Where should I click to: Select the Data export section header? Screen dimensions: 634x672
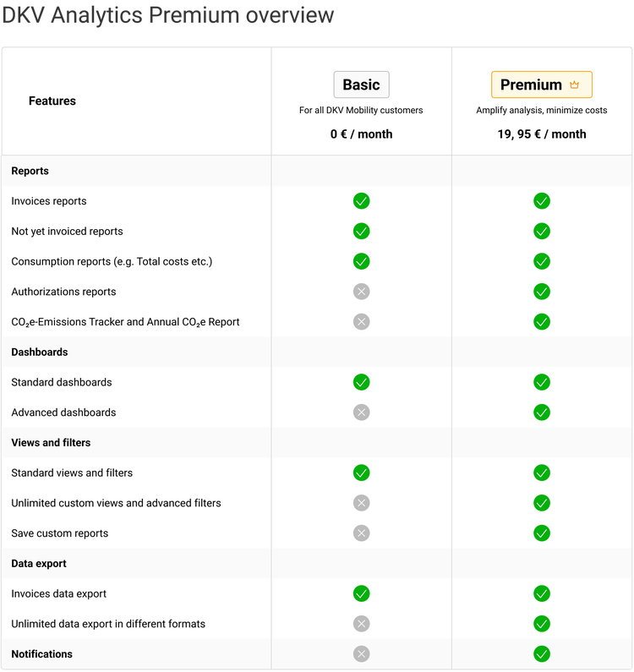pos(39,564)
